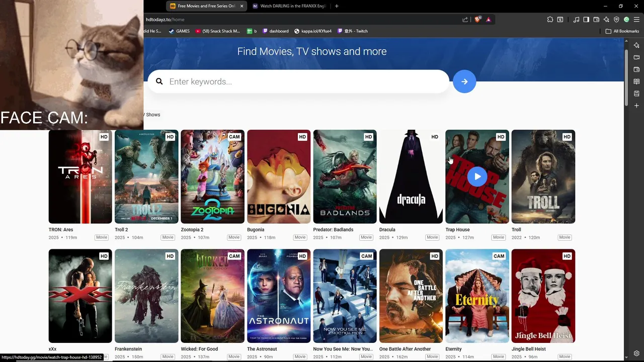
Task: Click the magnifier icon in search box
Action: 159,81
